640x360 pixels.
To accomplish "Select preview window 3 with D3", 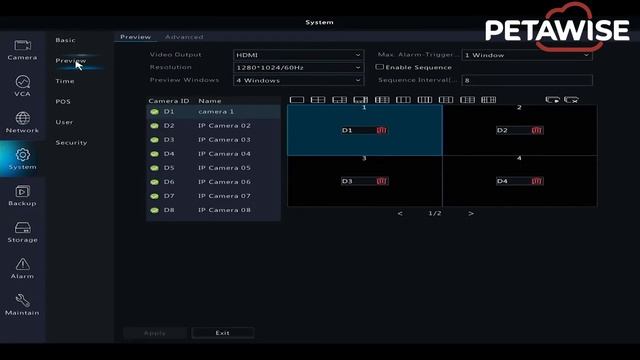I will (x=365, y=181).
